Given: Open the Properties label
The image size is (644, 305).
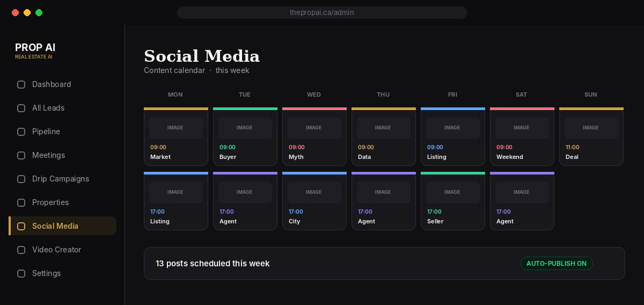Looking at the screenshot, I should click(x=50, y=202).
